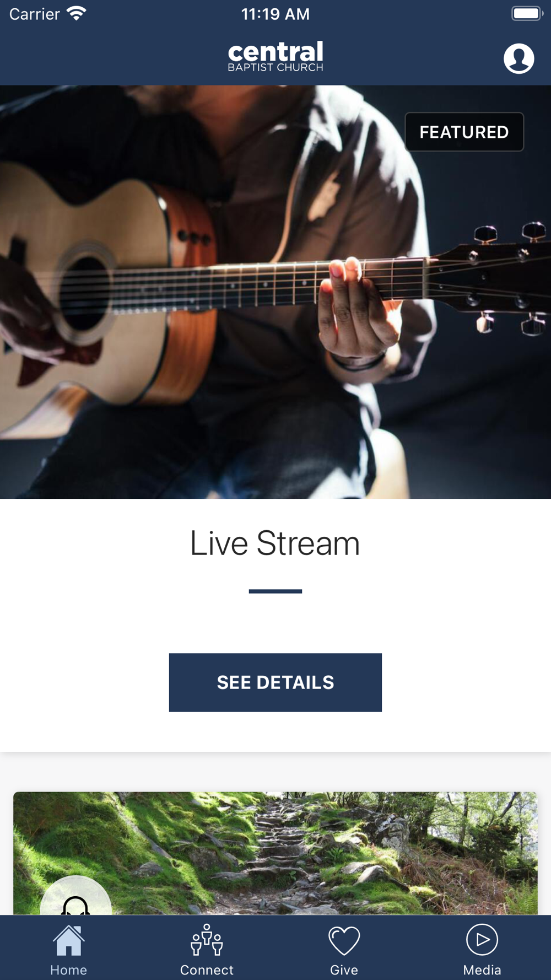Tap the Central Baptist Church logo
This screenshot has width=551, height=980.
[275, 57]
